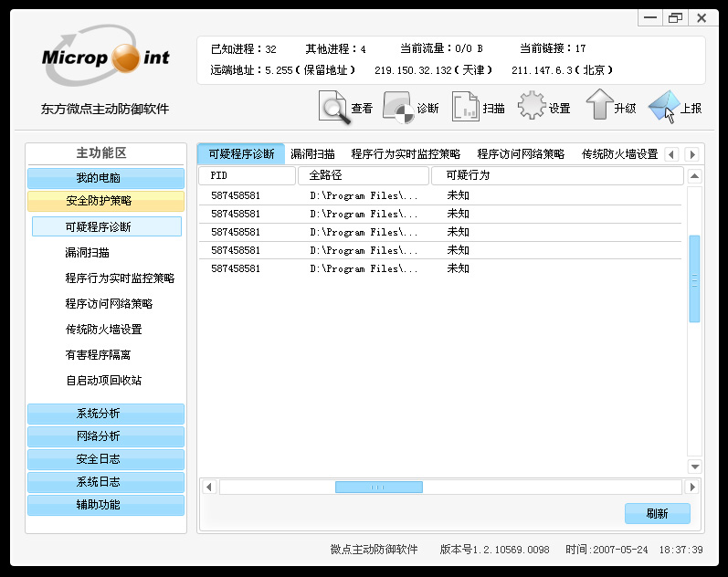Expand the 系统分析 section

click(x=105, y=414)
